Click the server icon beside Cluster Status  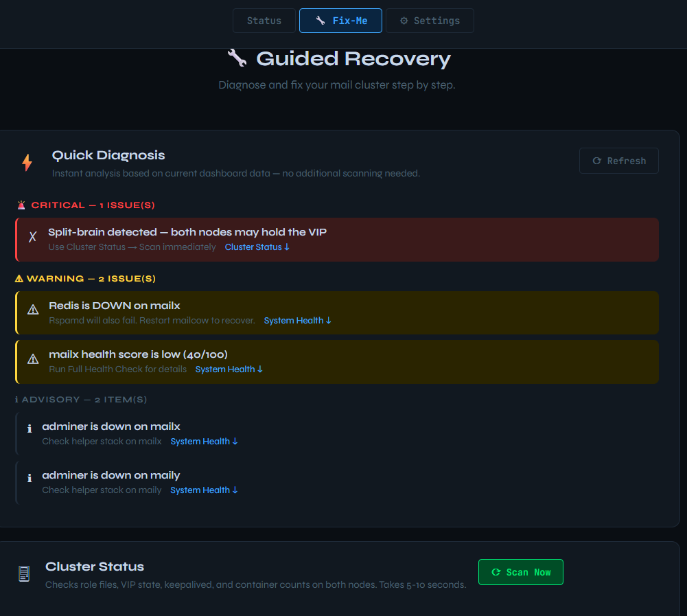click(24, 573)
